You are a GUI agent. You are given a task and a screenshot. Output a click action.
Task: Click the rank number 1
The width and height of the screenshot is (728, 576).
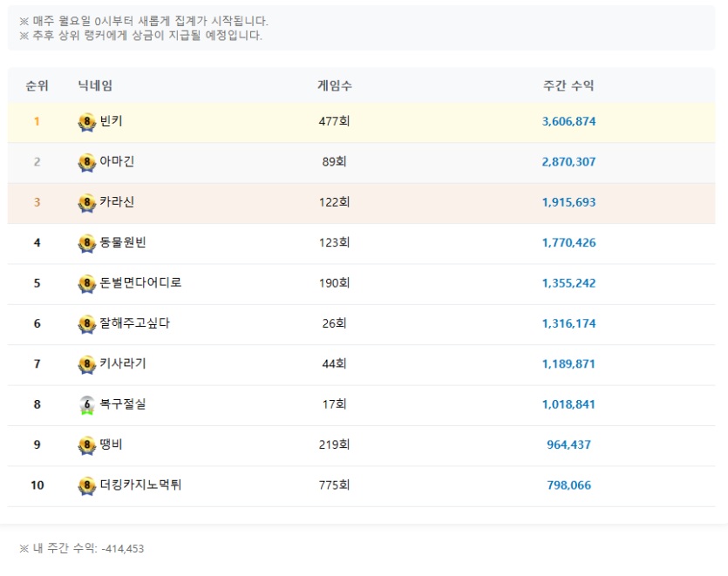pos(37,122)
